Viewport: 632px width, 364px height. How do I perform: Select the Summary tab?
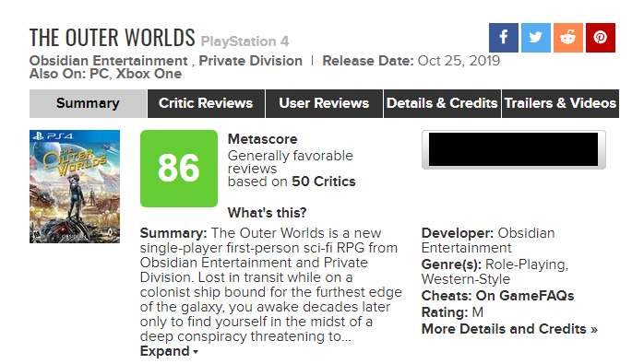pos(88,103)
